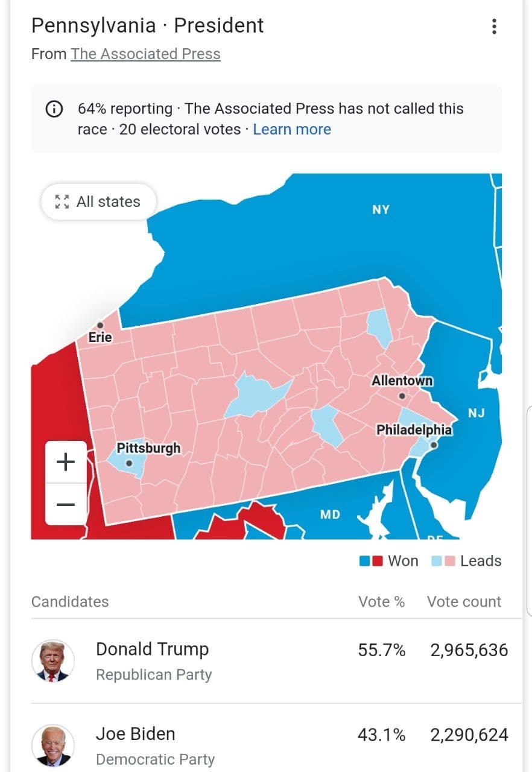
Task: Zoom out on the map with minus
Action: (x=66, y=504)
